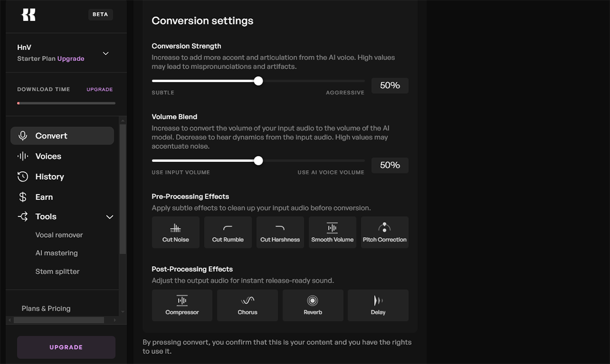Click the Tools share-arrow icon
The image size is (610, 364).
23,217
